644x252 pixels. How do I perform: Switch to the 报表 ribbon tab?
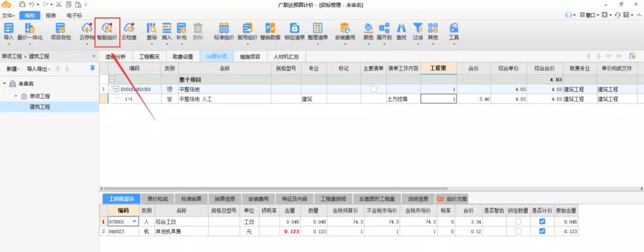[51, 16]
